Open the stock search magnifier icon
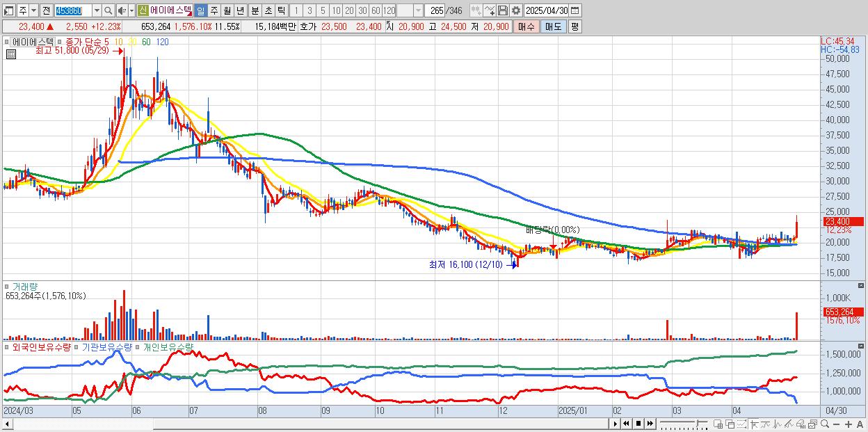Viewport: 868px width, 432px height. [108, 10]
